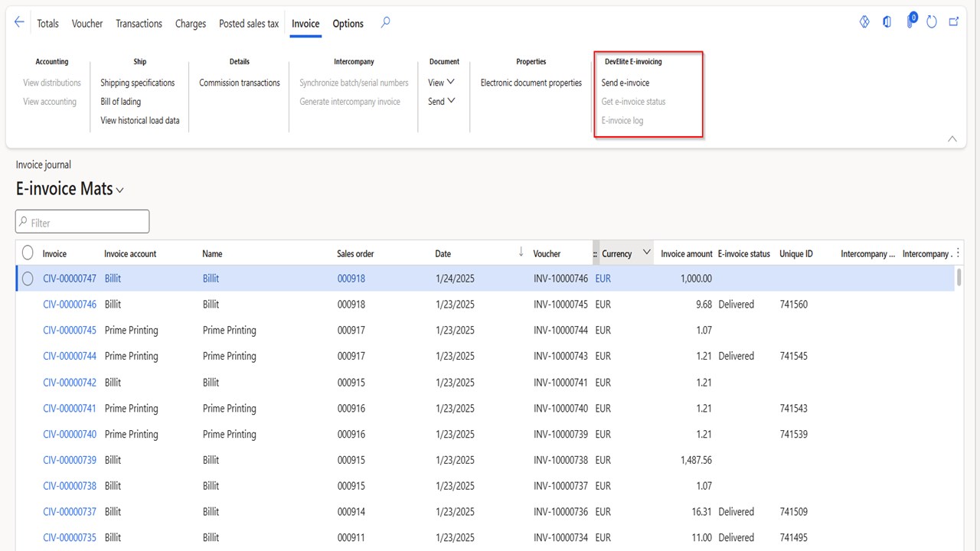Select the Invoice ribbon tab
The height and width of the screenshot is (551, 980).
(305, 24)
